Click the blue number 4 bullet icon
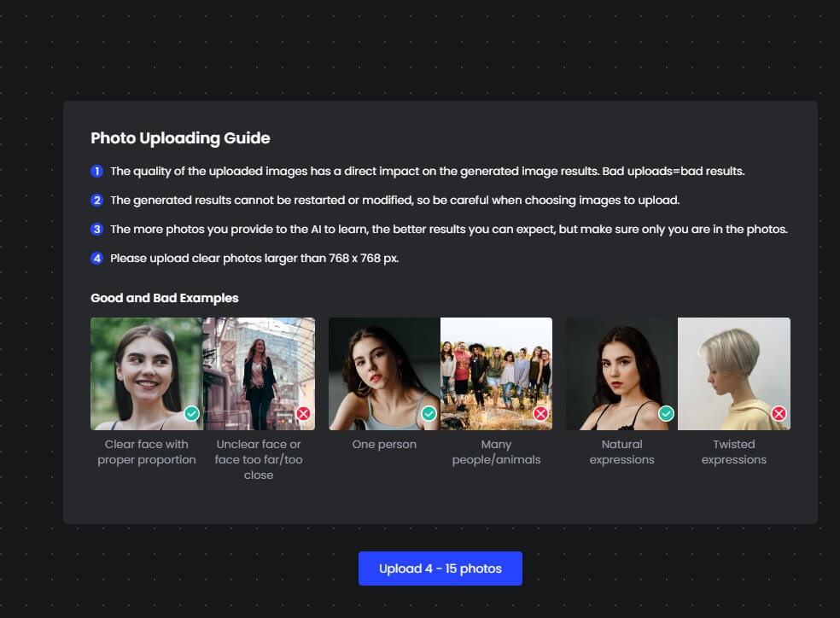840x618 pixels. (x=97, y=258)
